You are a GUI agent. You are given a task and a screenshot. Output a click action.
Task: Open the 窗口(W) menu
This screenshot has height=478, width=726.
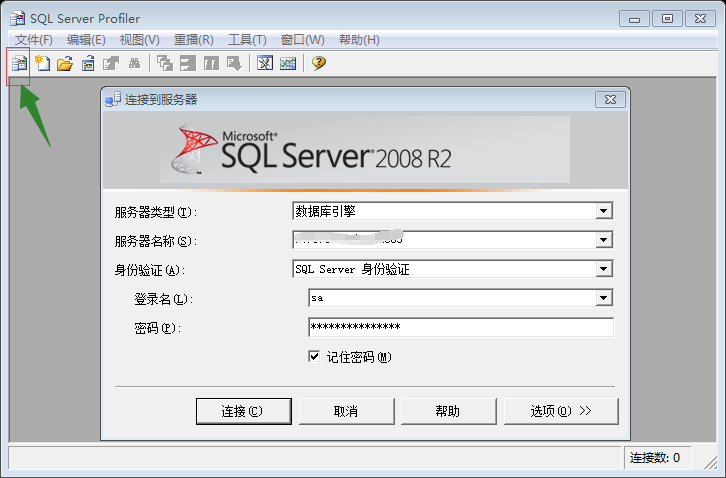[x=302, y=40]
